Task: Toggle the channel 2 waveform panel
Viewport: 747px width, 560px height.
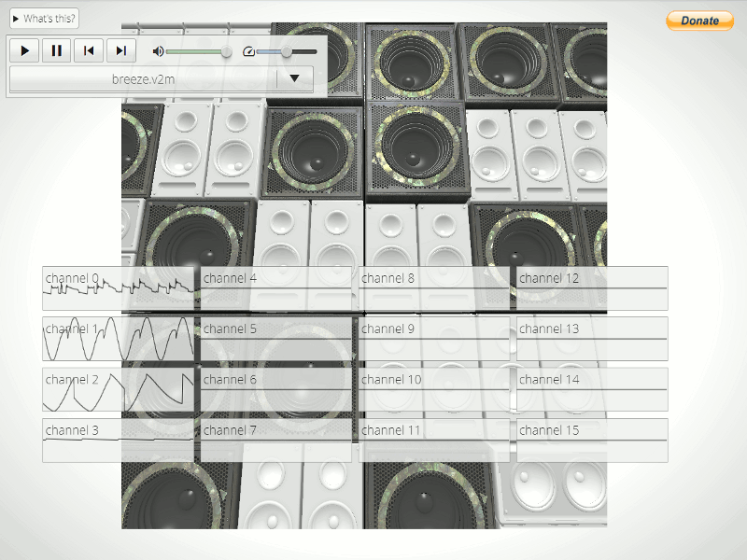Action: click(119, 389)
